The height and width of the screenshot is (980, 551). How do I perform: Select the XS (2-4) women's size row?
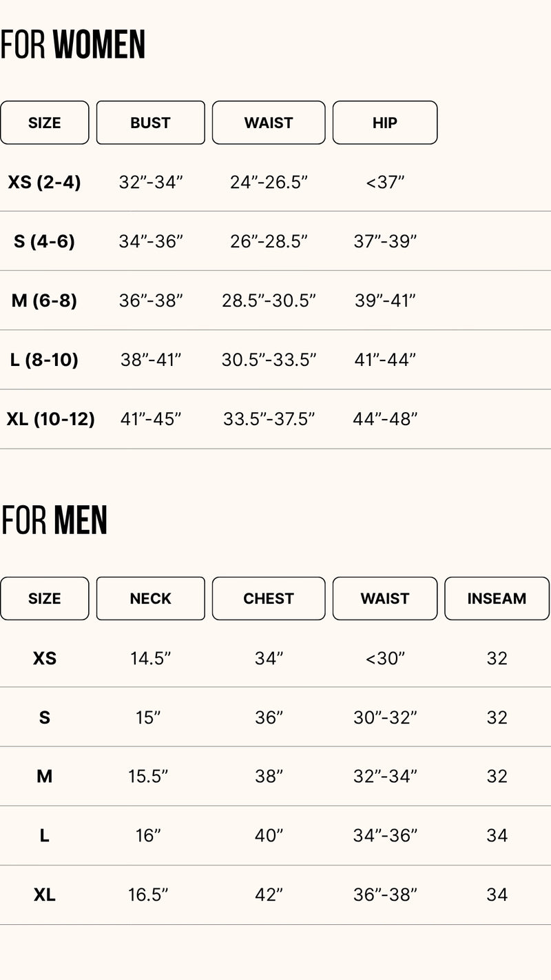point(45,182)
